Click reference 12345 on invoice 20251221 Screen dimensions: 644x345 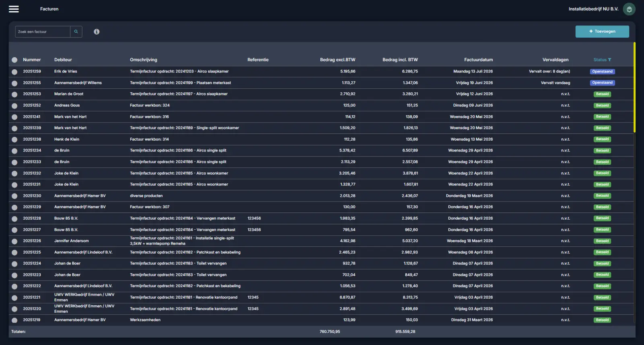[x=253, y=297]
